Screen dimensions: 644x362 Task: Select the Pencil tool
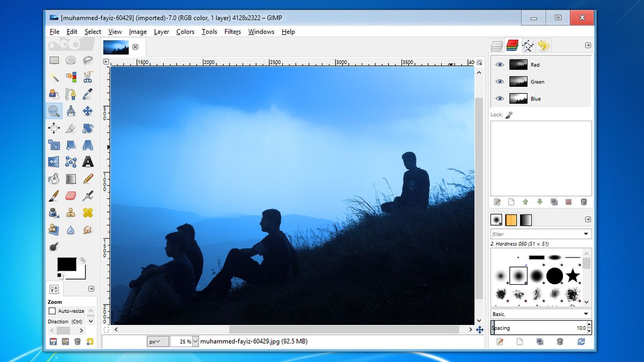tap(88, 179)
